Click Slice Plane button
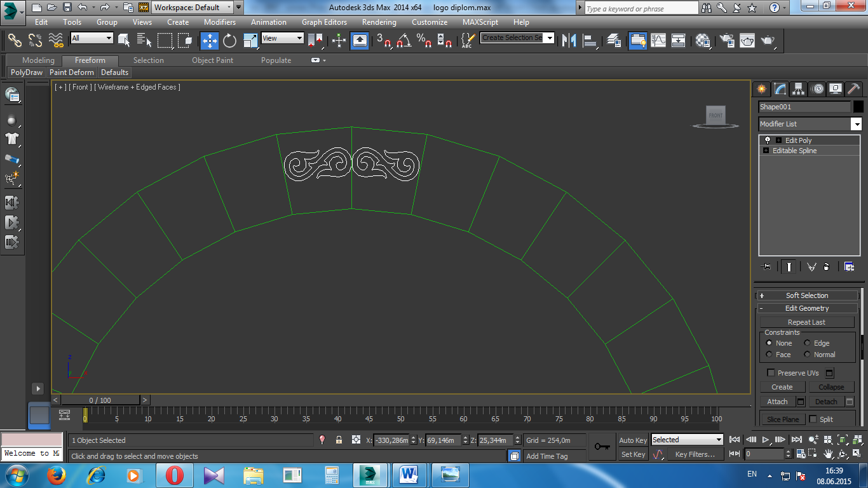Image resolution: width=868 pixels, height=488 pixels. click(x=783, y=419)
